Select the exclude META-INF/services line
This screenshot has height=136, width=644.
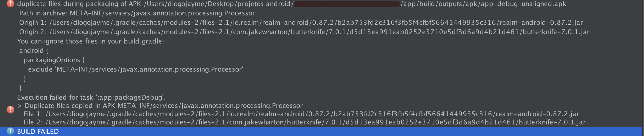coord(136,69)
